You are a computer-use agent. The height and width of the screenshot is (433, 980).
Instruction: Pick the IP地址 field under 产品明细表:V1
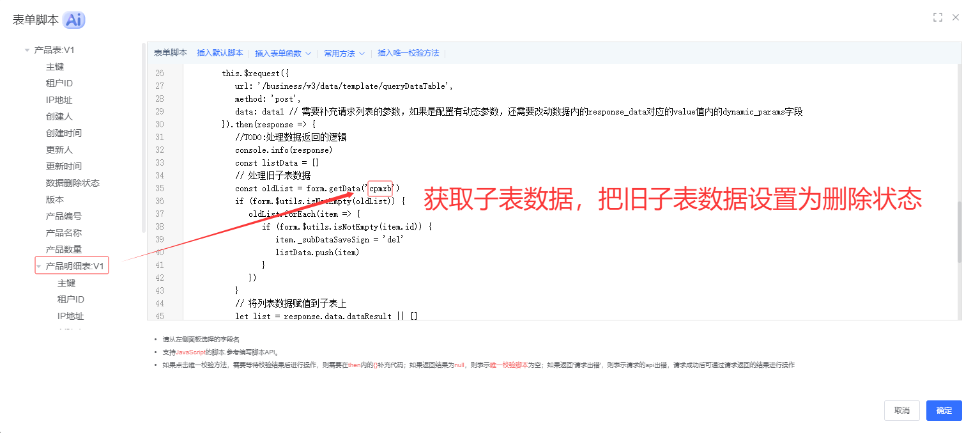71,316
